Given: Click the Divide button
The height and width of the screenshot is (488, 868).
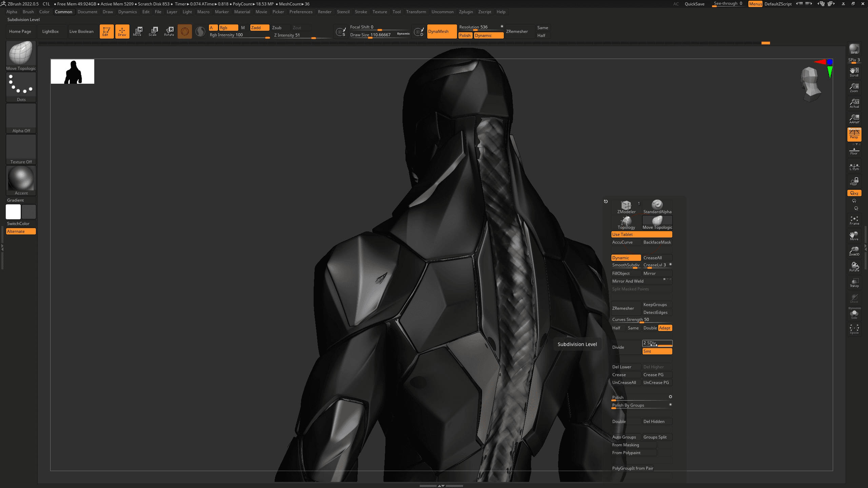Looking at the screenshot, I should click(x=618, y=347).
